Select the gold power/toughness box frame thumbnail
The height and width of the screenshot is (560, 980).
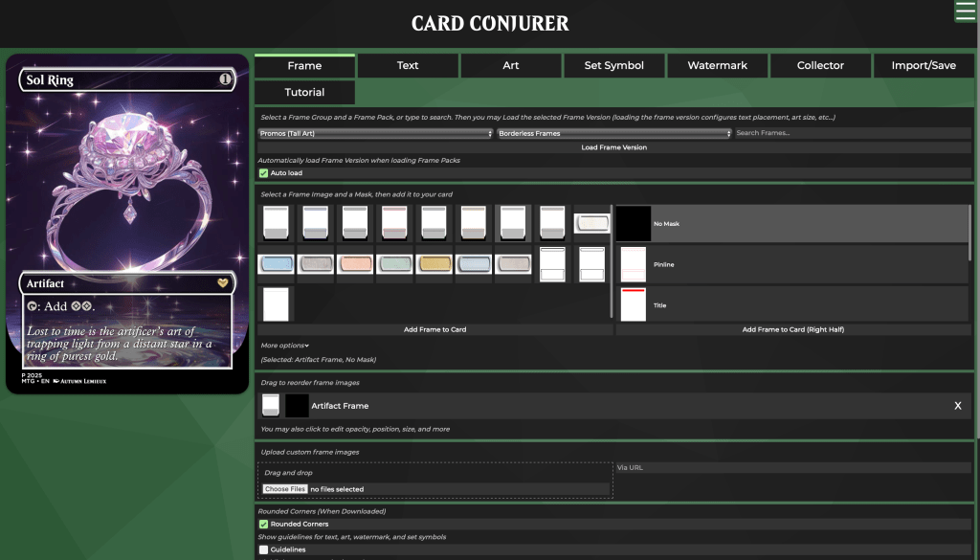click(434, 265)
